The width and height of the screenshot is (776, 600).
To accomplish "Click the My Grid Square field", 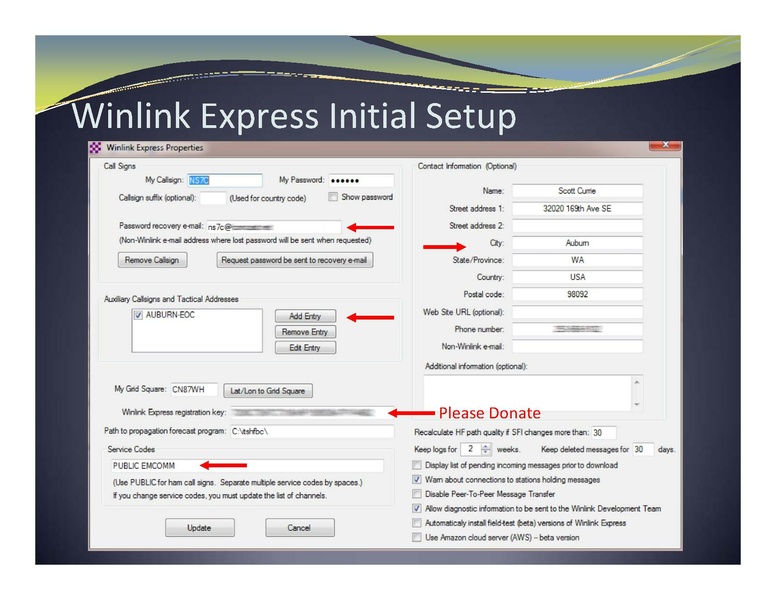I will 194,390.
